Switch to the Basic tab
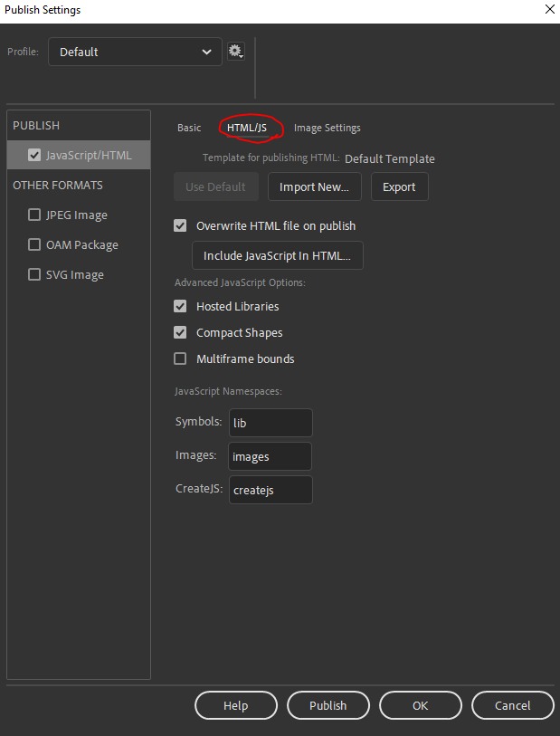The image size is (560, 736). [189, 129]
